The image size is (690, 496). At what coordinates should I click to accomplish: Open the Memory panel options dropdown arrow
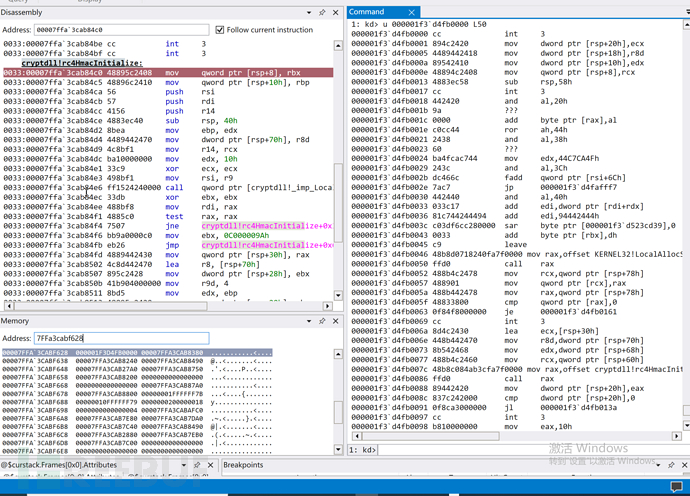[309, 321]
